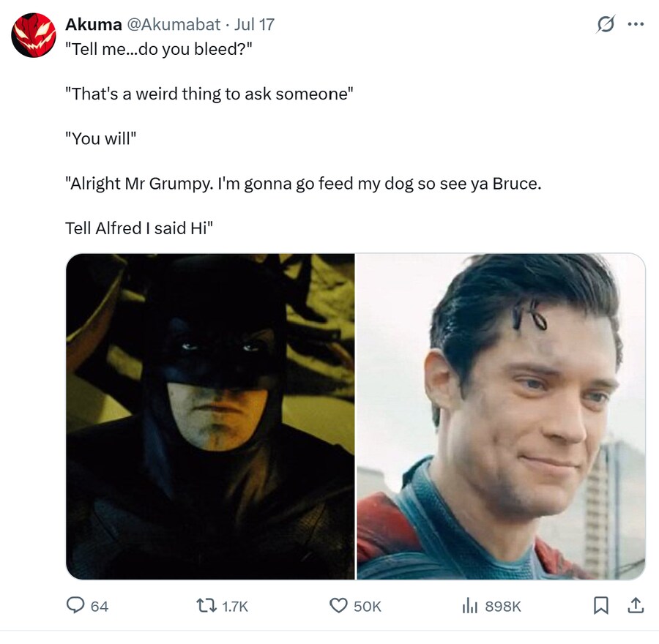Click the 50K likes count

click(x=368, y=606)
